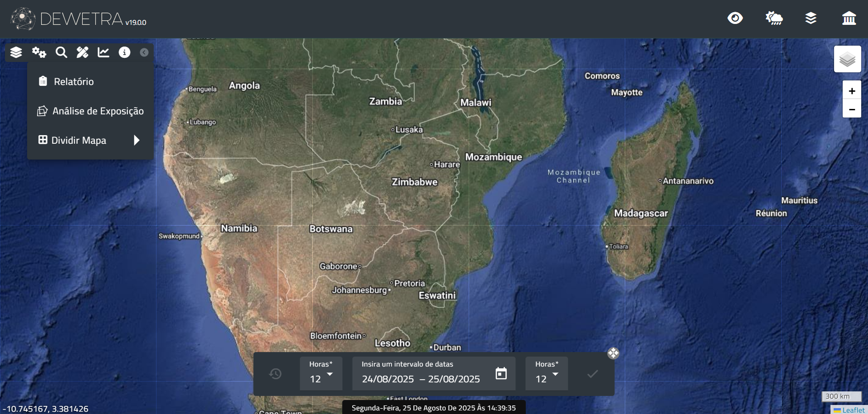Click the date range input field
This screenshot has width=868, height=414.
420,379
